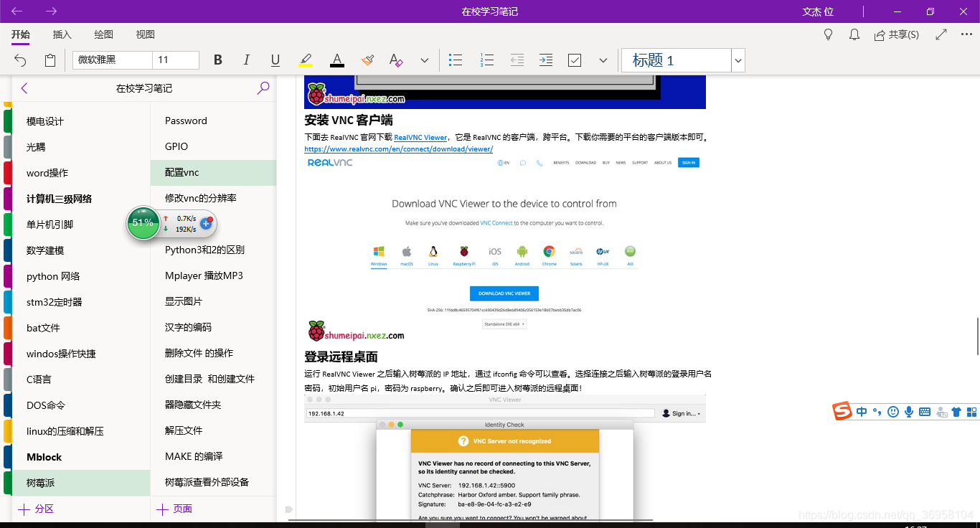
Task: Apply the font color swatch
Action: (337, 60)
